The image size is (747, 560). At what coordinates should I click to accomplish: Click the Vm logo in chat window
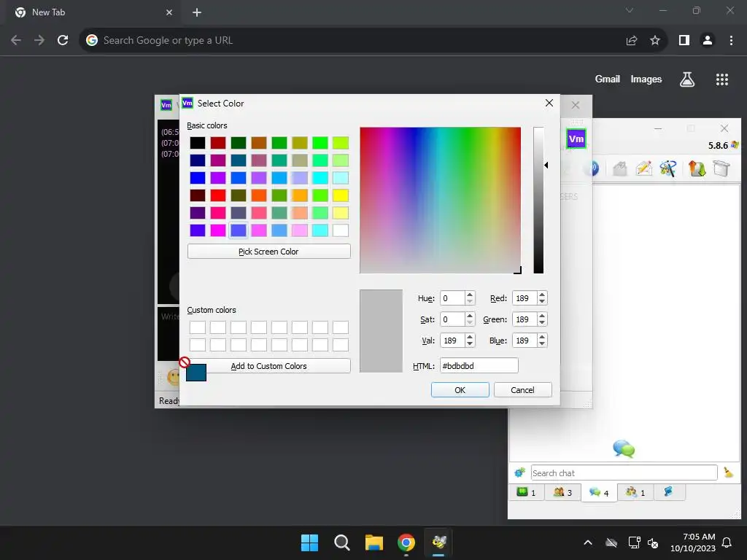(576, 139)
